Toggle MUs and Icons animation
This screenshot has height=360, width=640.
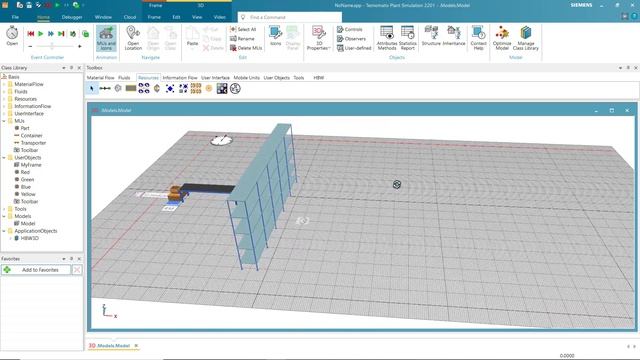pyautogui.click(x=106, y=38)
